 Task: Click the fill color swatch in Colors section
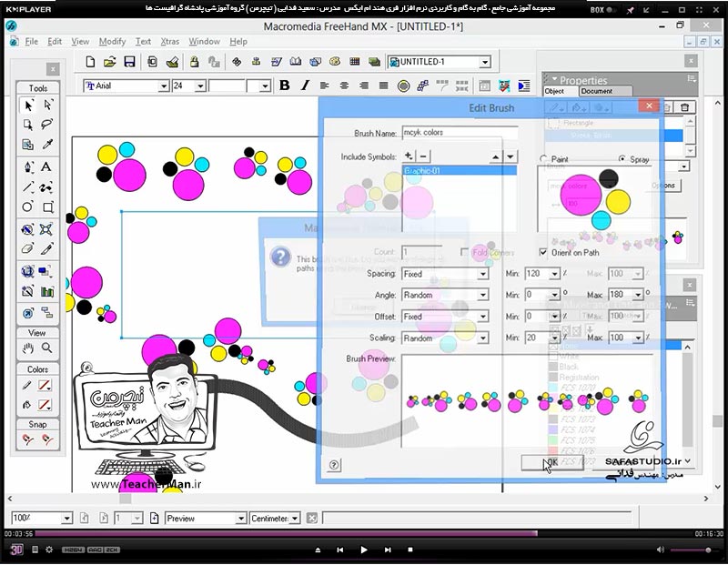click(x=45, y=405)
